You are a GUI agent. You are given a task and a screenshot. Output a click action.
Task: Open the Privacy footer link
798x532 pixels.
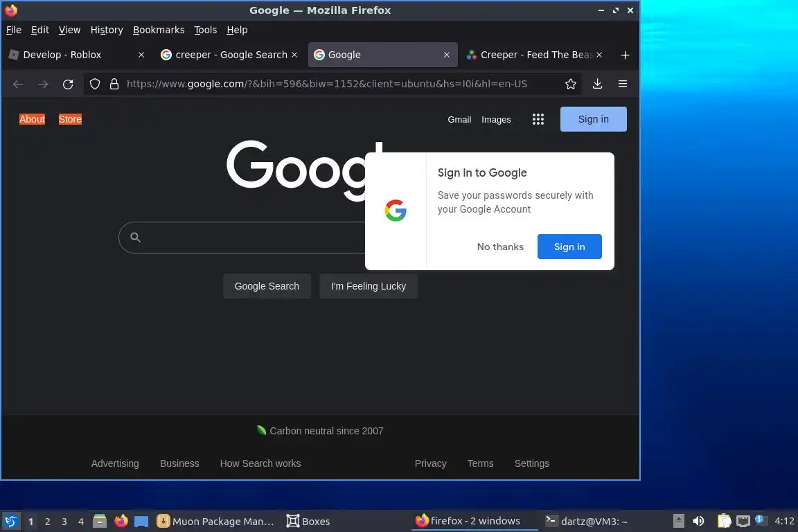click(x=431, y=463)
